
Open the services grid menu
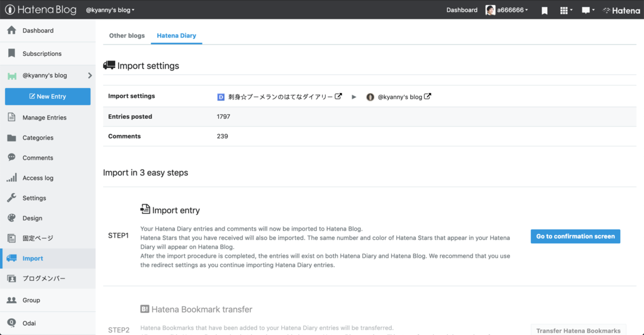[566, 10]
